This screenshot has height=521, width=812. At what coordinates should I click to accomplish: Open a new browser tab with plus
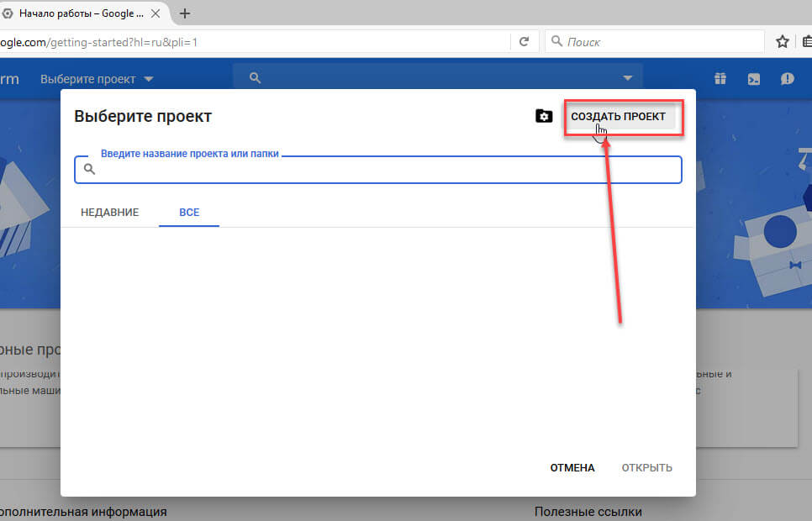coord(184,13)
